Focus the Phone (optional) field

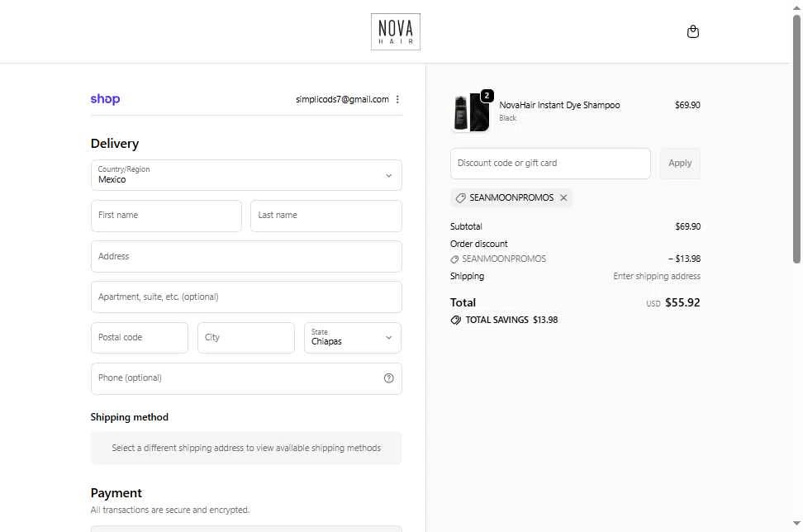click(246, 378)
